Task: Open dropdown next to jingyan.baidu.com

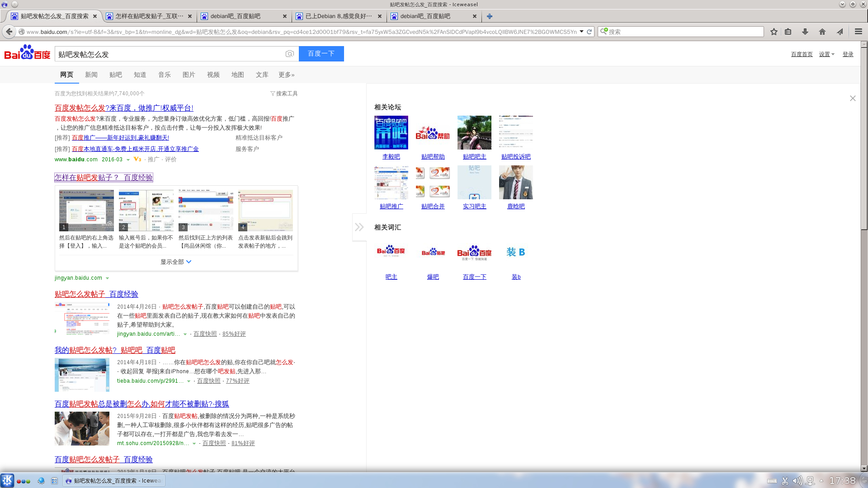Action: [107, 278]
